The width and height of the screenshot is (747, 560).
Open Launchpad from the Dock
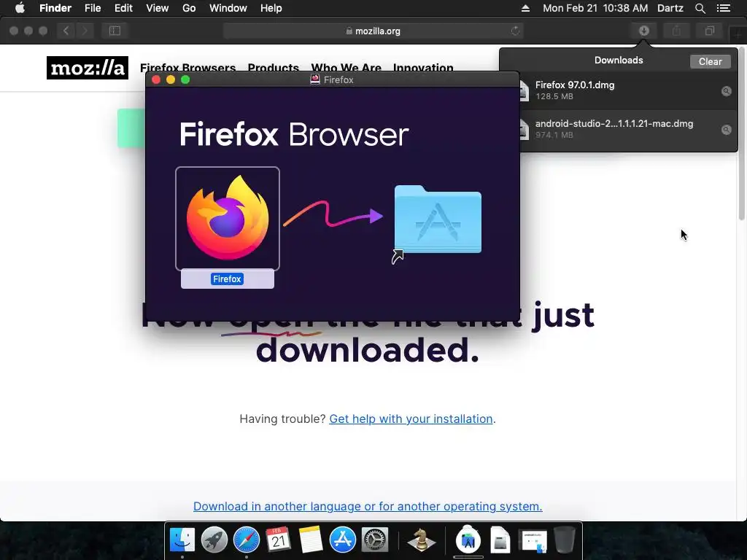click(x=214, y=540)
